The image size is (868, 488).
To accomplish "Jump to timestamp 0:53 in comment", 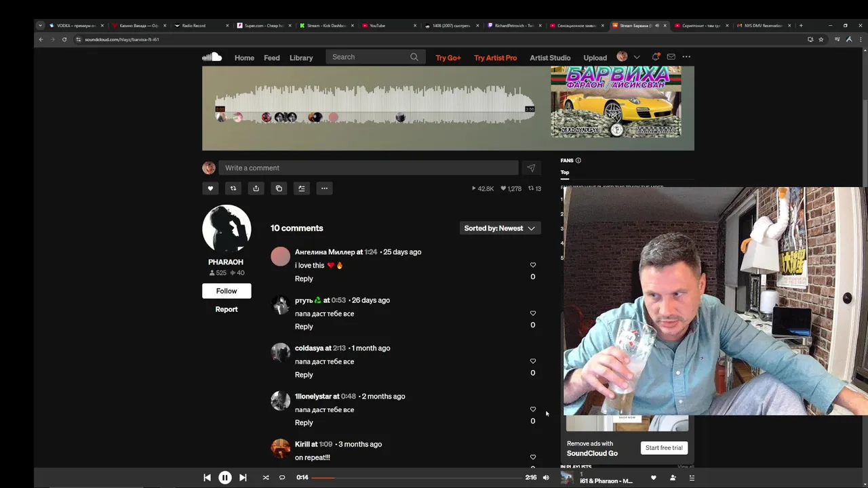I will [338, 300].
